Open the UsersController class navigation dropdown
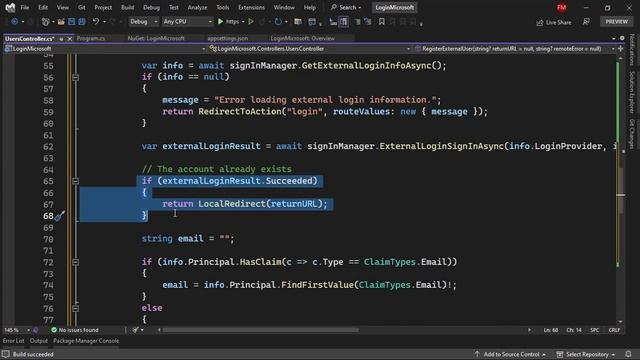Viewport: 640px width, 360px height. pos(309,49)
